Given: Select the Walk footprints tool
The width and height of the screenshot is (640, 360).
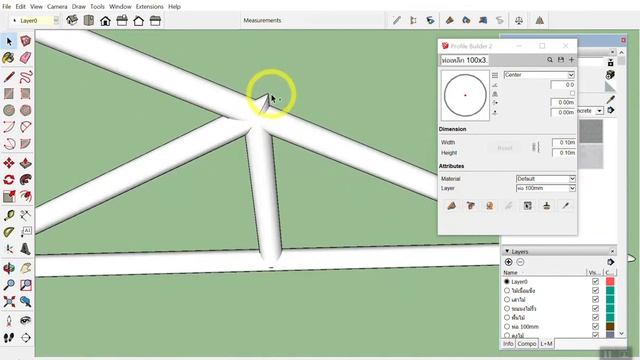Looking at the screenshot, I should [9, 338].
